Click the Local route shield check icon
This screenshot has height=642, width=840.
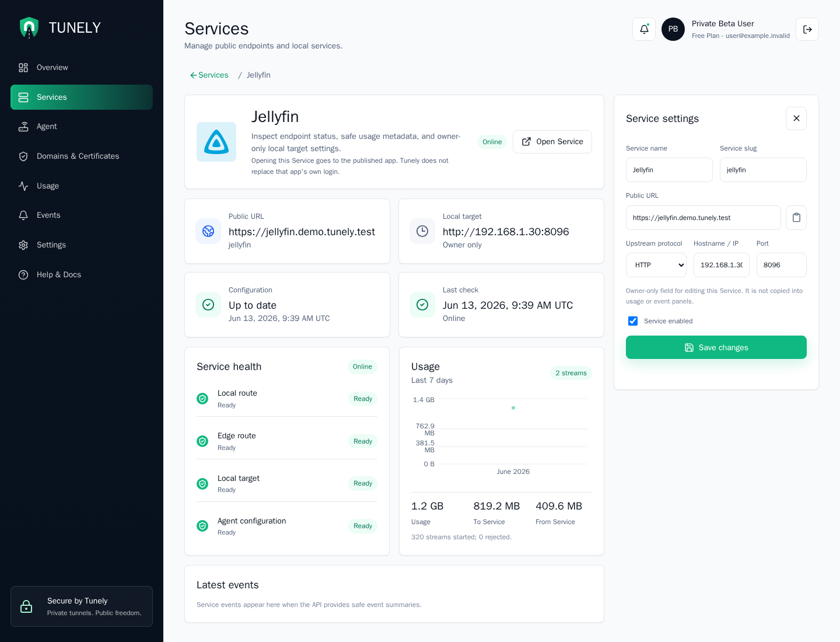tap(202, 399)
